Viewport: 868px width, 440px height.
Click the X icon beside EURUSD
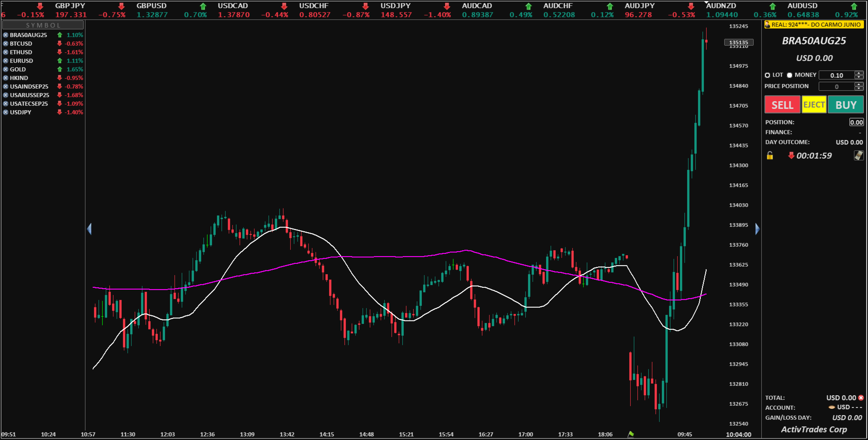5,61
